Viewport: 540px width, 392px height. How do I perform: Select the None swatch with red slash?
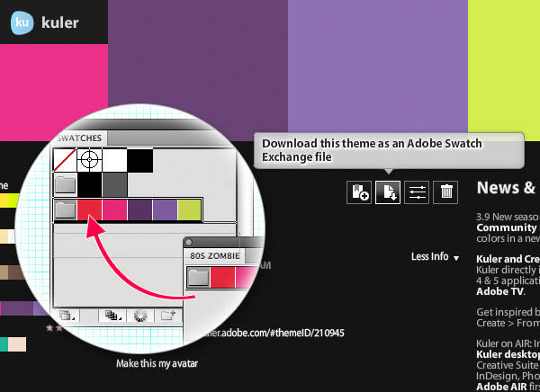click(66, 161)
